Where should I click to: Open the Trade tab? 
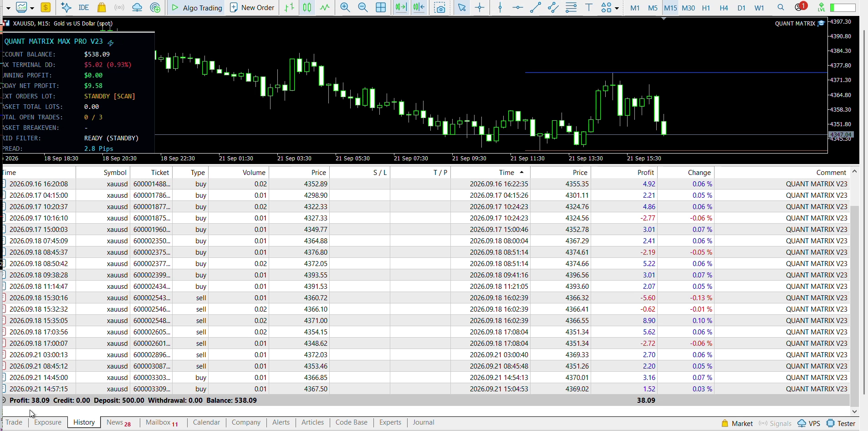point(14,422)
